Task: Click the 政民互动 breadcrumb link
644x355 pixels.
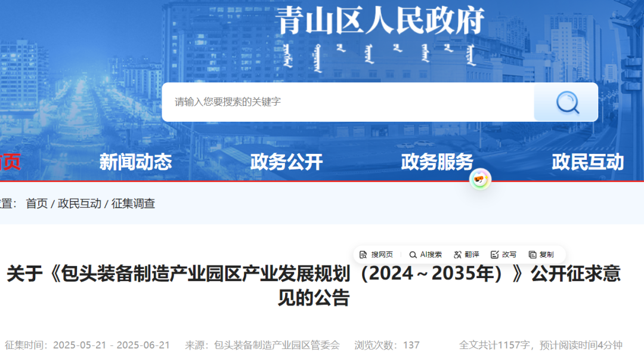Action: (79, 204)
